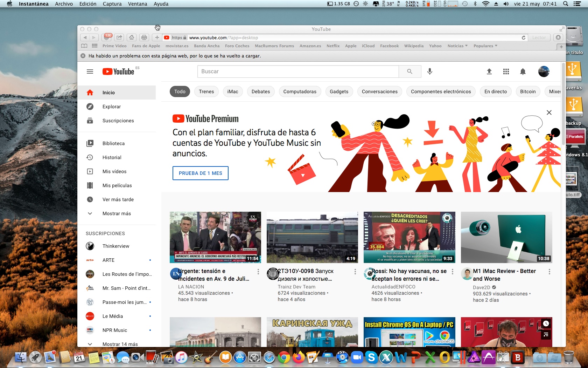588x368 pixels.
Task: Open the Archivo menu
Action: (64, 4)
